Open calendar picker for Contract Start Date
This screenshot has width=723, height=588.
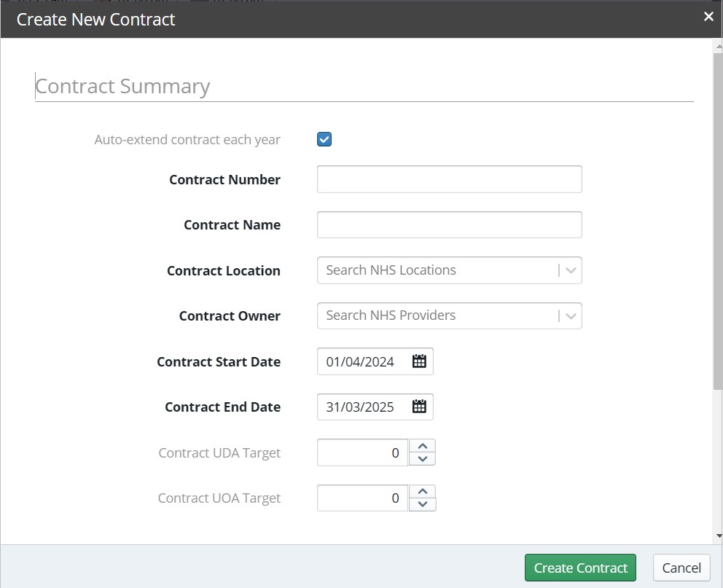tap(419, 361)
